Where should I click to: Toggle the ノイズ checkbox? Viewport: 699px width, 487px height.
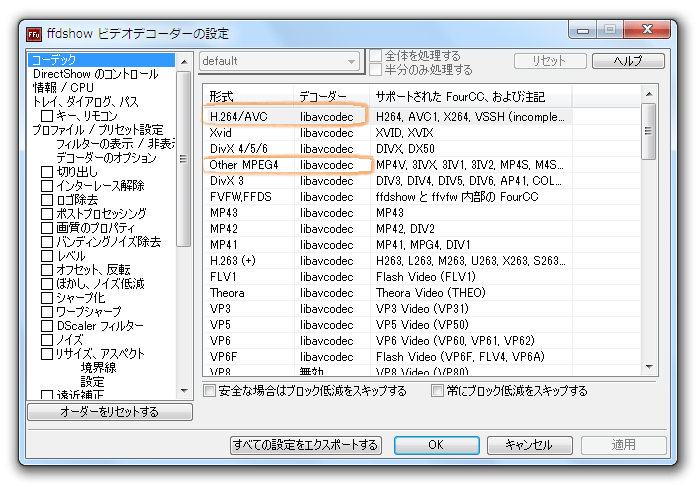(x=47, y=339)
